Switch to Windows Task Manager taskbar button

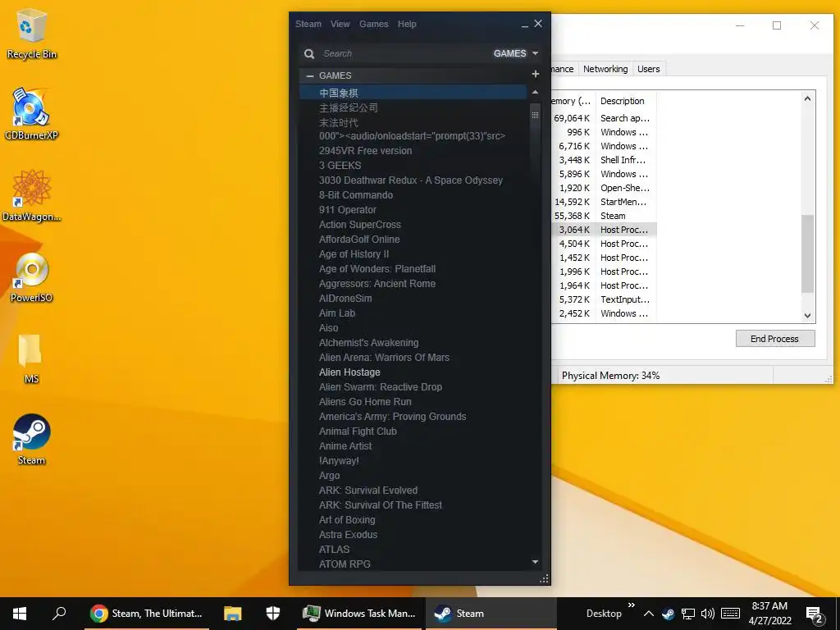point(360,614)
